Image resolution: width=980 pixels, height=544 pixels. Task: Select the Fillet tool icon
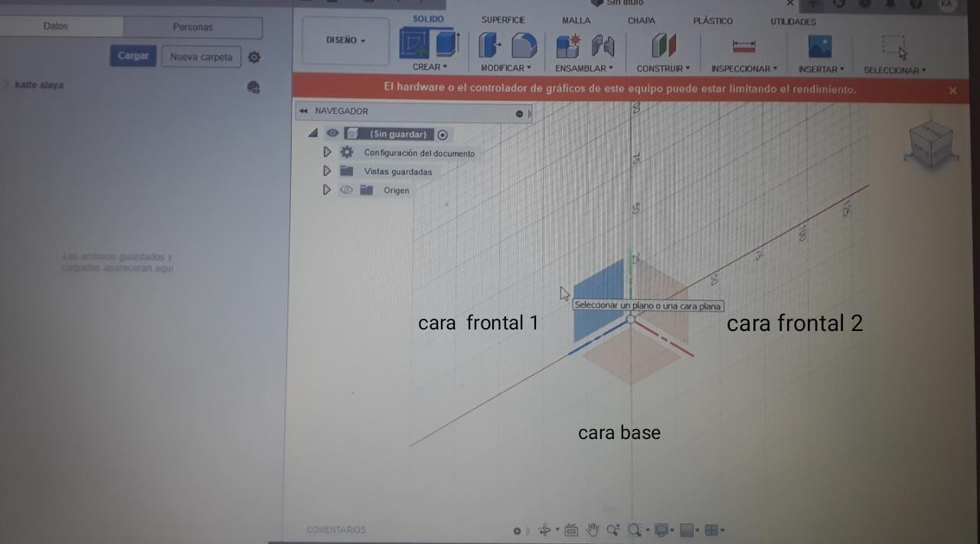pyautogui.click(x=524, y=45)
